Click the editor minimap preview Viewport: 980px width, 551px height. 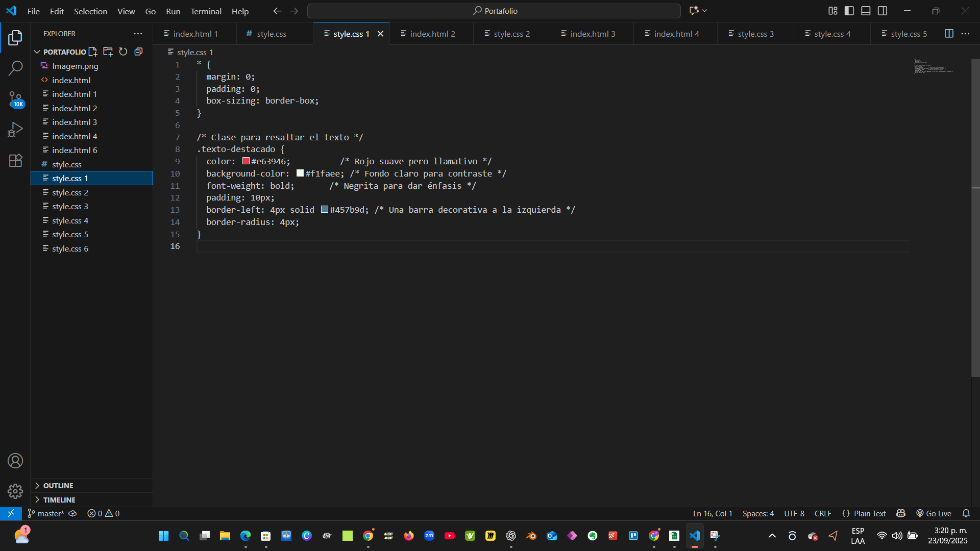(x=934, y=66)
